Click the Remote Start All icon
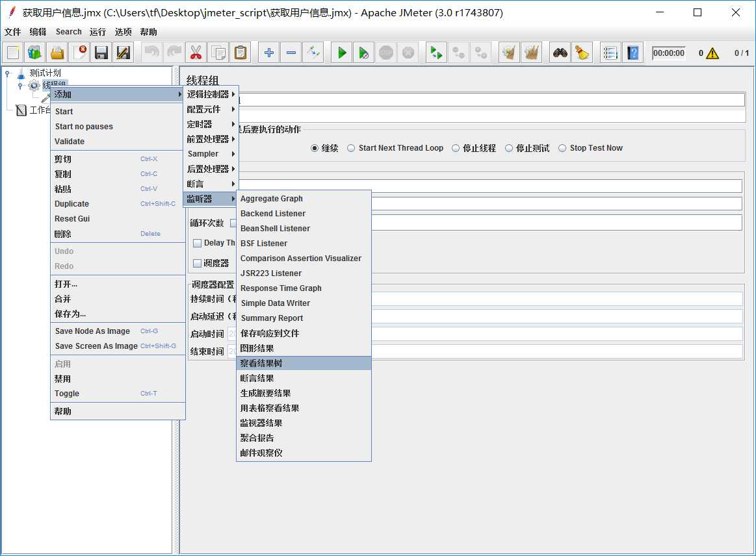This screenshot has height=556, width=756. pos(436,53)
